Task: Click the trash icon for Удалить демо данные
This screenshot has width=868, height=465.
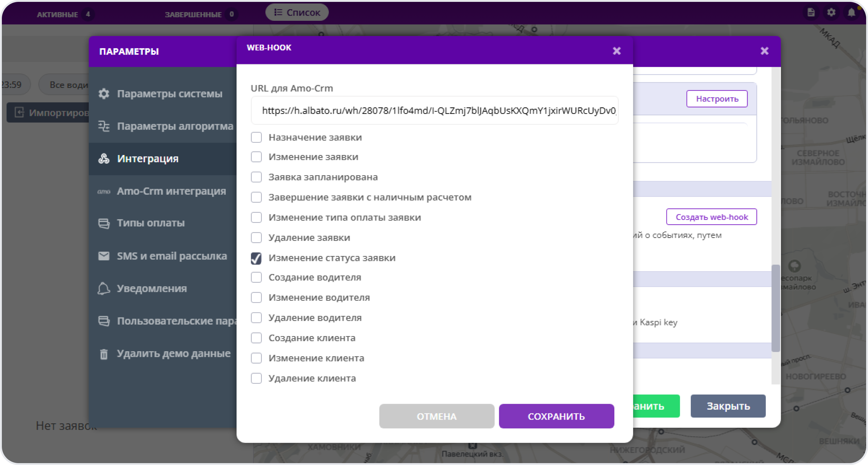Action: pos(104,354)
